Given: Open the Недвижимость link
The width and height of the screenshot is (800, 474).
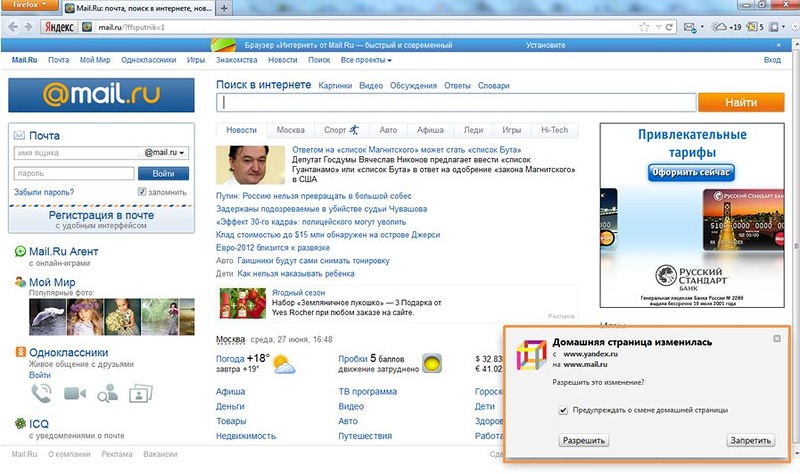Looking at the screenshot, I should [x=245, y=436].
